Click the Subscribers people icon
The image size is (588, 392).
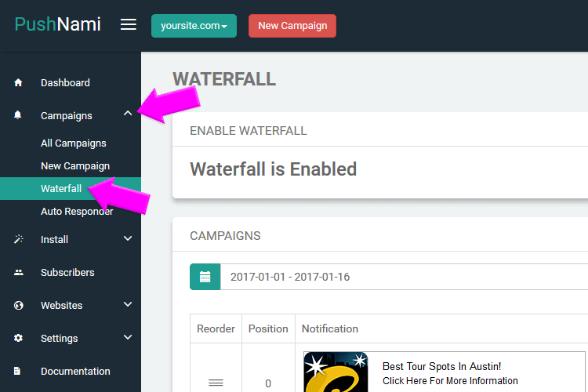(x=19, y=273)
